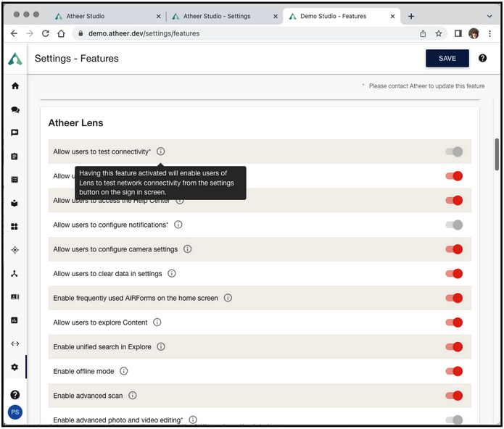Click the Atheer logo in the sidebar

[15, 59]
